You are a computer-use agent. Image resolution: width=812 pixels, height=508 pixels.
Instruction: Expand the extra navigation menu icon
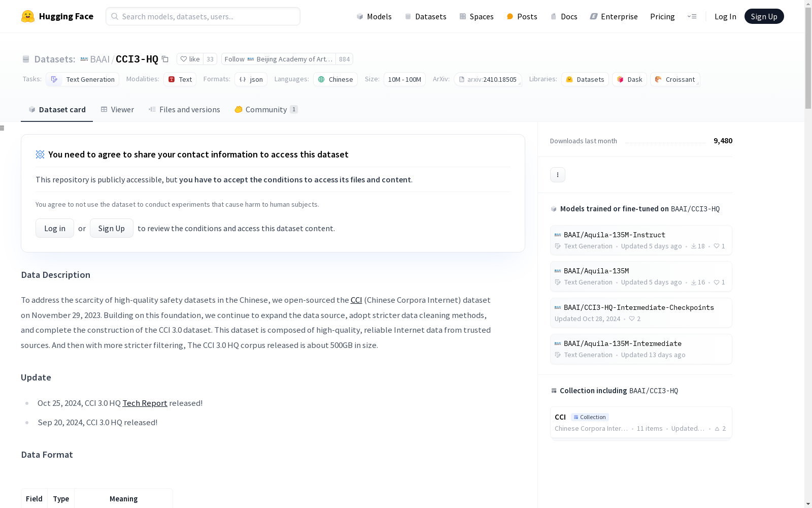(x=692, y=16)
